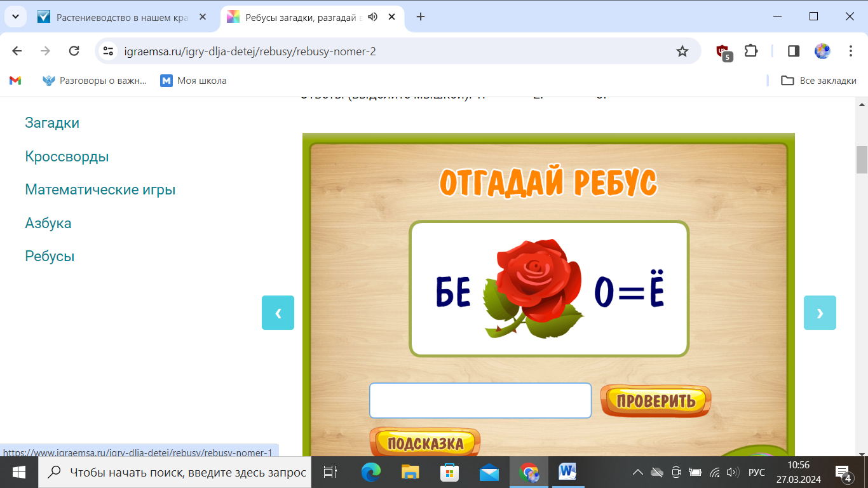
Task: Open the Chrome profile avatar
Action: click(822, 51)
